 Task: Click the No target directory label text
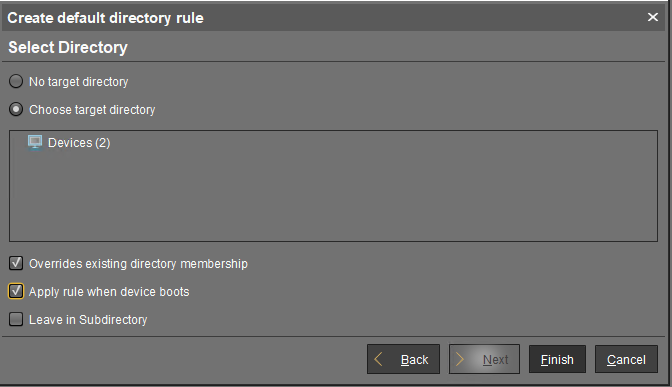pos(78,81)
